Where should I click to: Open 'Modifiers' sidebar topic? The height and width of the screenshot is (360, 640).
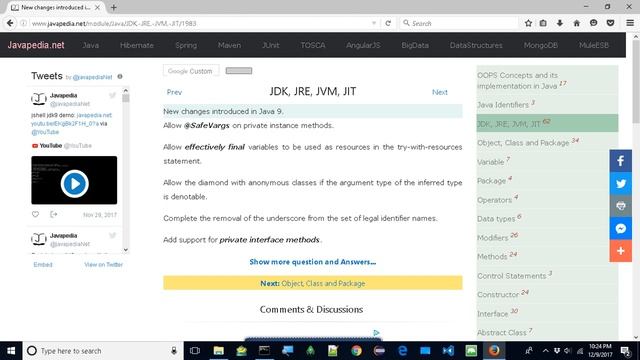[547, 237]
